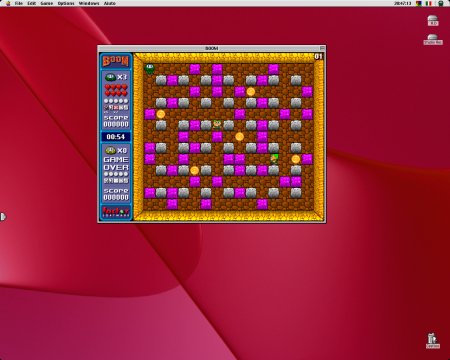Open the Edit menu

(x=31, y=3)
